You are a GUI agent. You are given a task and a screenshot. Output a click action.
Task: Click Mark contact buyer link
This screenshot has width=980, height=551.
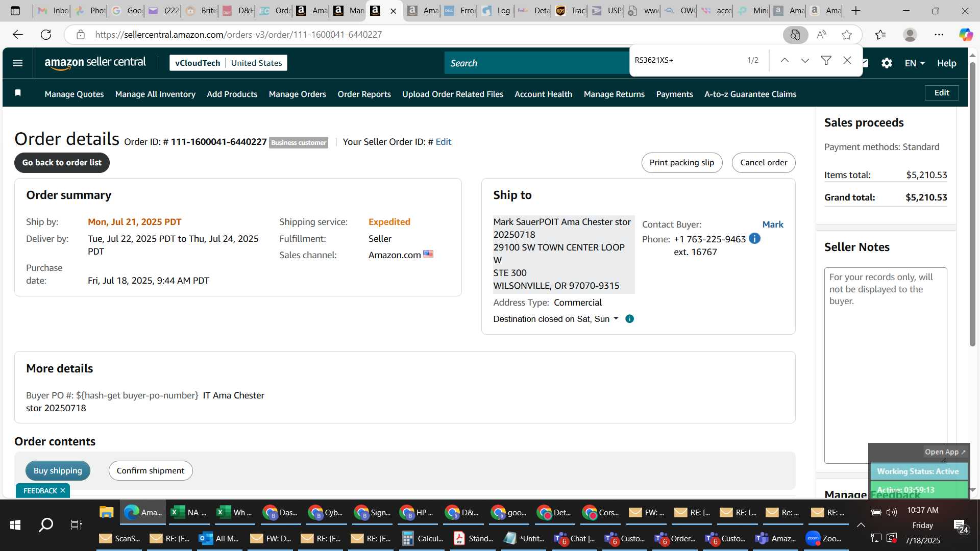(x=773, y=224)
